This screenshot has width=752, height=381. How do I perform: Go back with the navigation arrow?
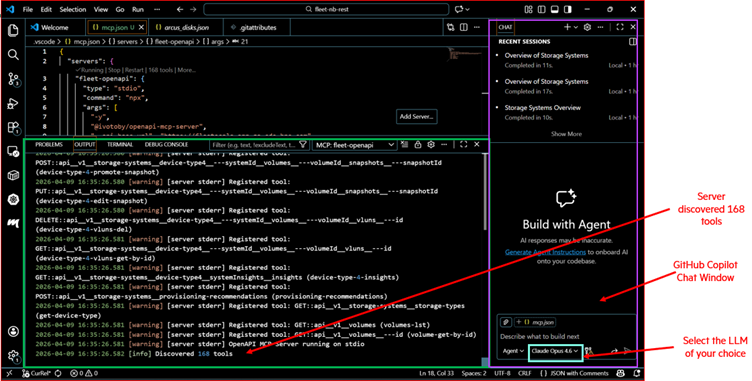click(x=180, y=9)
